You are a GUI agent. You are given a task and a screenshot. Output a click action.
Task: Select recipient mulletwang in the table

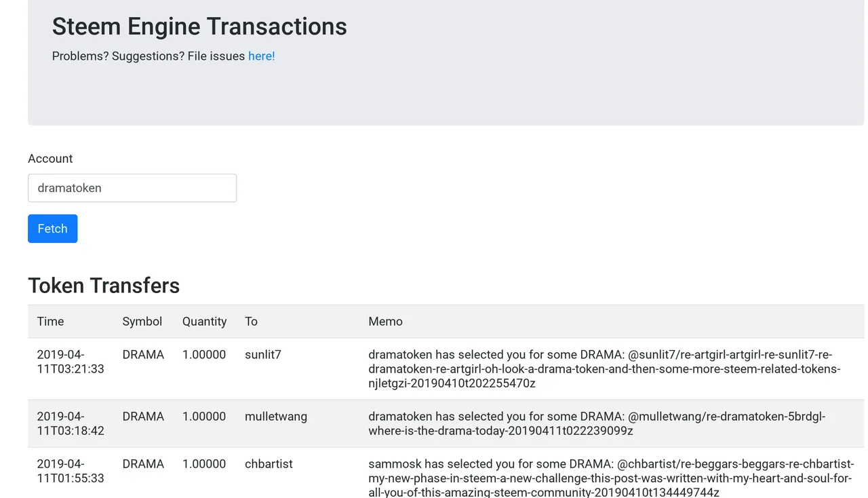276,417
